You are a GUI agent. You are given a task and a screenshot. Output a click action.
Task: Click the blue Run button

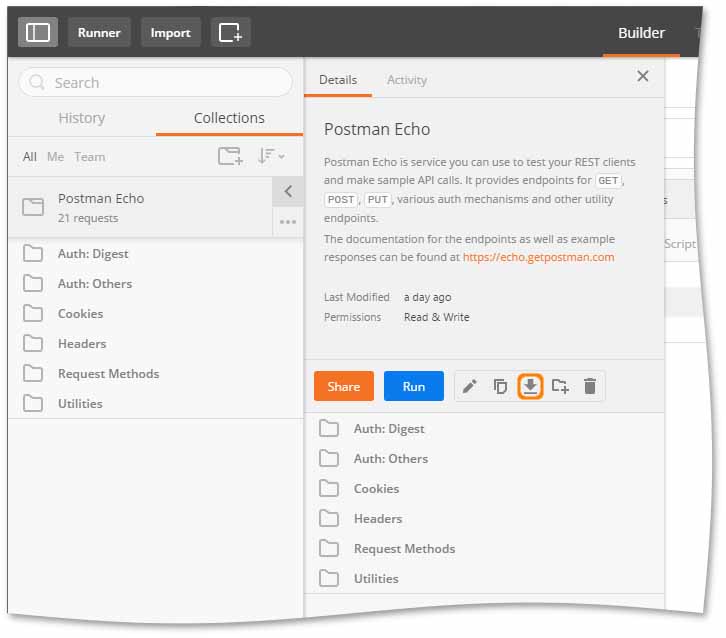(413, 386)
